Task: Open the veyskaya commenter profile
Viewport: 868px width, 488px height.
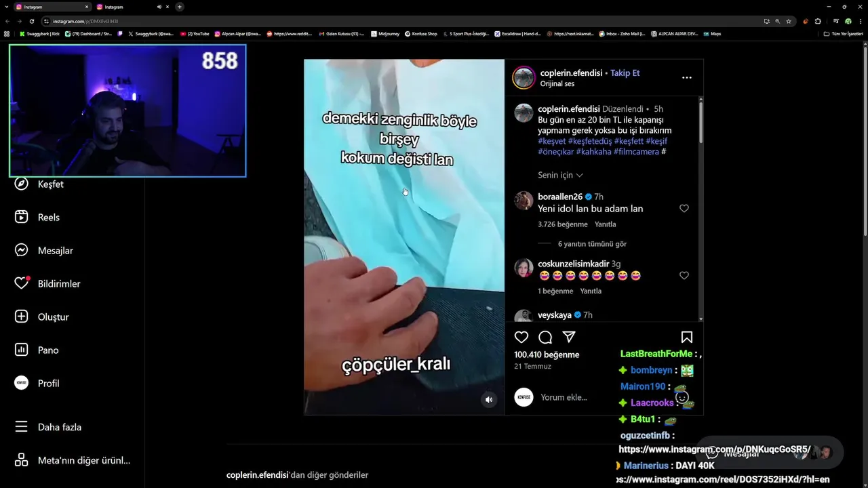Action: click(555, 315)
